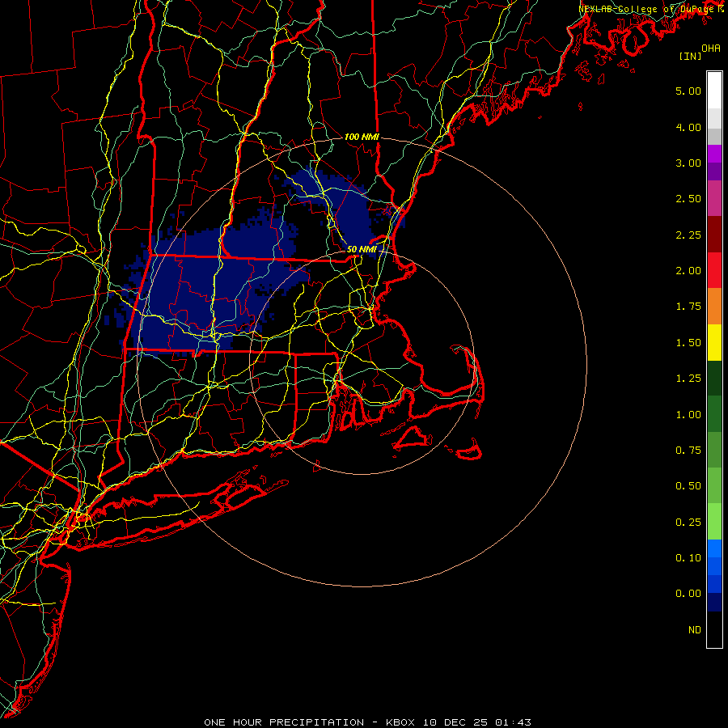
Task: Click the "1.25" scale value
Action: (688, 379)
